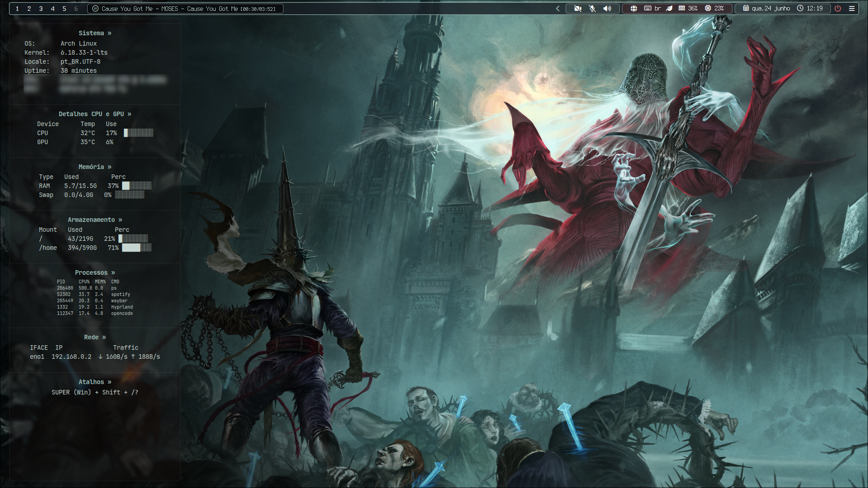The height and width of the screenshot is (488, 868).
Task: Click the 'SUPER (Win) + Shift + /?' shortcut
Action: coord(95,392)
